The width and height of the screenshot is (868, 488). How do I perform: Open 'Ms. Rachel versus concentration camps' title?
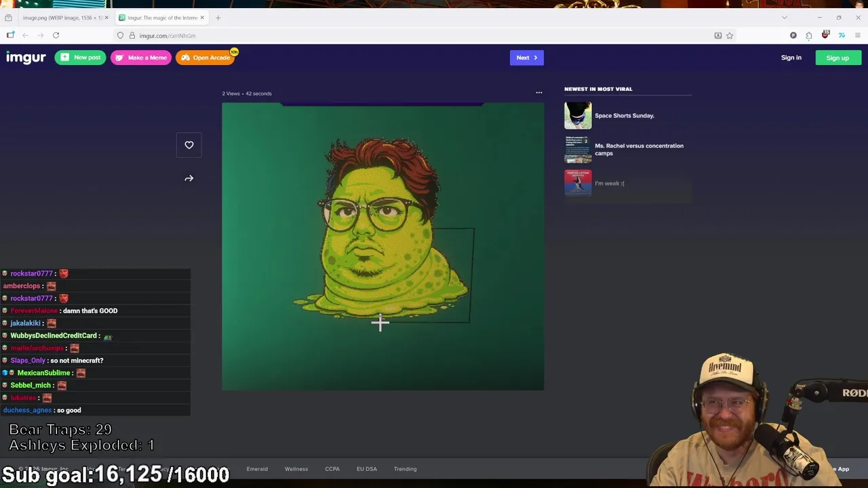coord(639,149)
